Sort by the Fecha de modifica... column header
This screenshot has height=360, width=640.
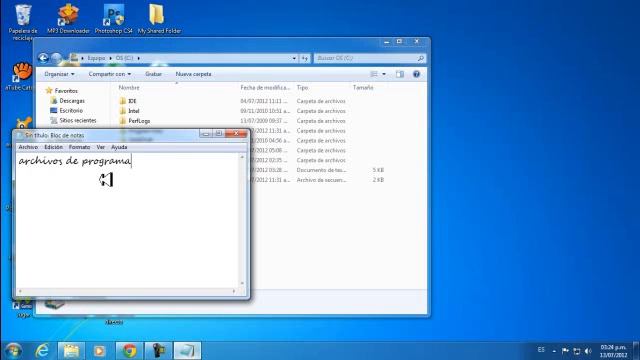tap(265, 87)
